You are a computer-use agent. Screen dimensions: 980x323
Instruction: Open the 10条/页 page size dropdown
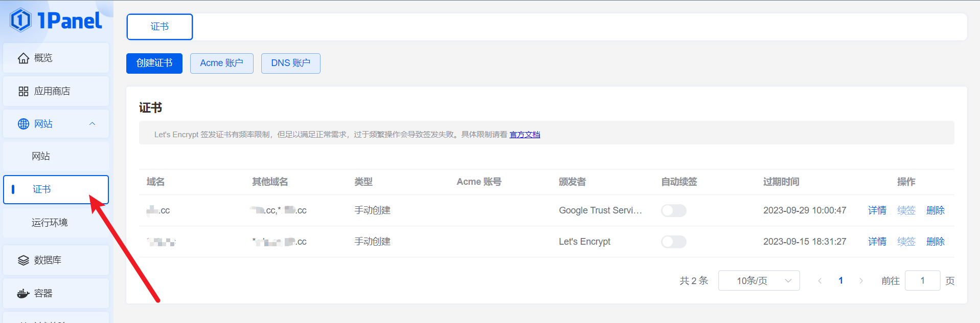click(759, 281)
